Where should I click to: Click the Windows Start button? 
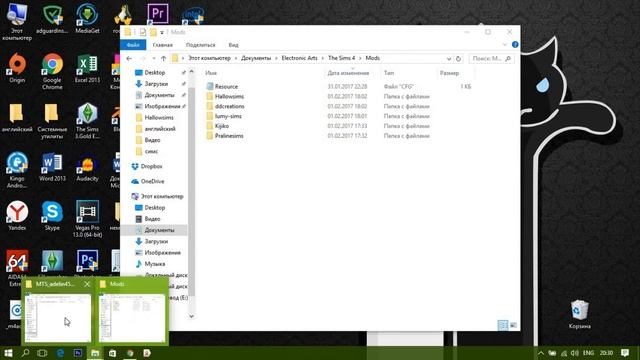(x=8, y=353)
